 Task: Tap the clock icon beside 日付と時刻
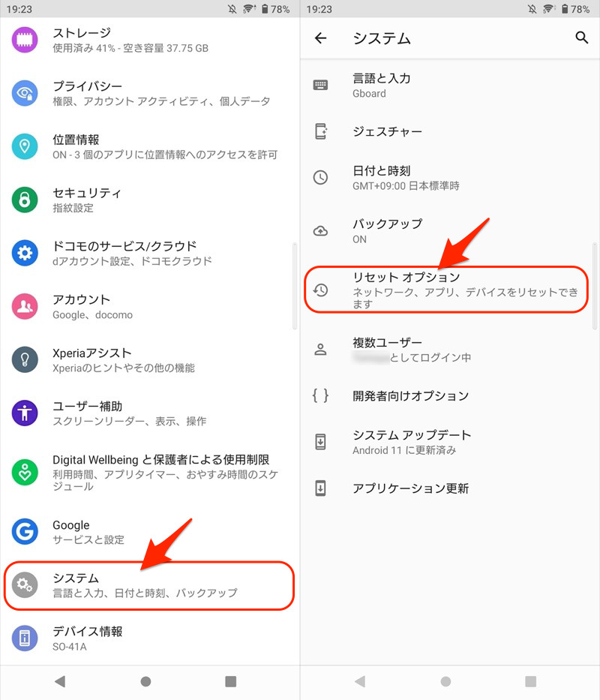[x=320, y=178]
